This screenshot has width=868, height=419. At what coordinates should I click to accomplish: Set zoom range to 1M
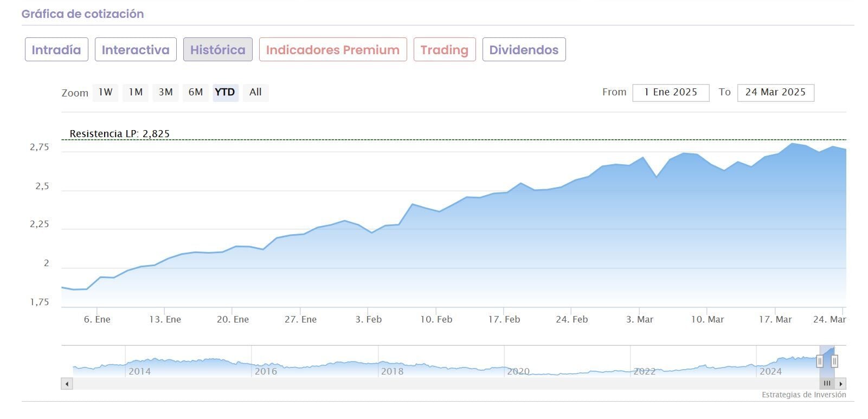click(136, 92)
